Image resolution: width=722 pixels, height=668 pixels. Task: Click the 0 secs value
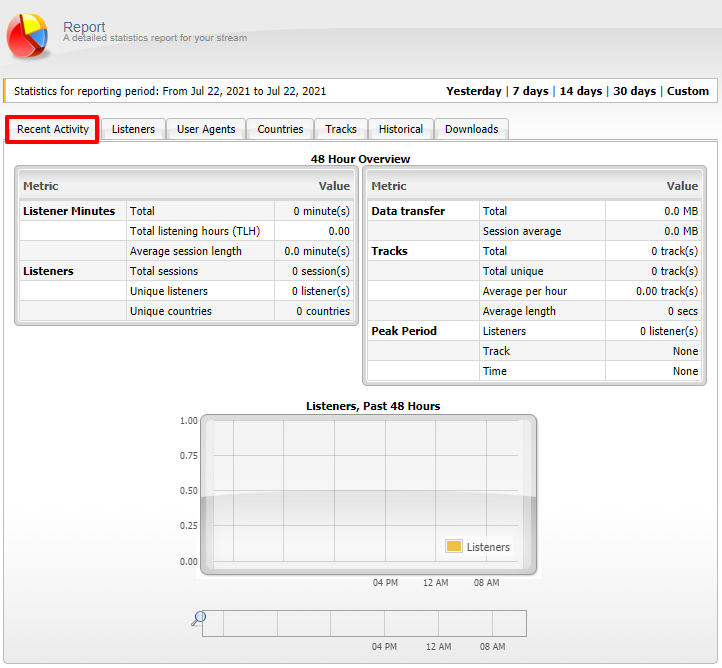pyautogui.click(x=683, y=311)
